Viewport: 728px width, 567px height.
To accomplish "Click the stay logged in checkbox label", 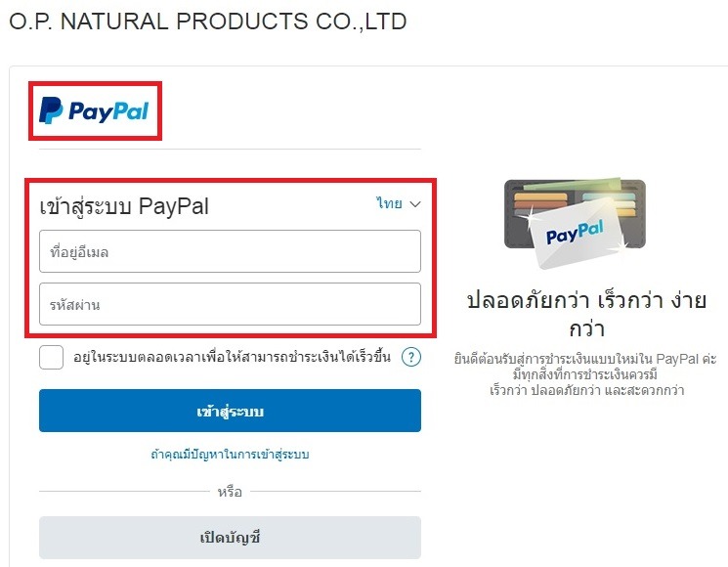I will pos(232,357).
